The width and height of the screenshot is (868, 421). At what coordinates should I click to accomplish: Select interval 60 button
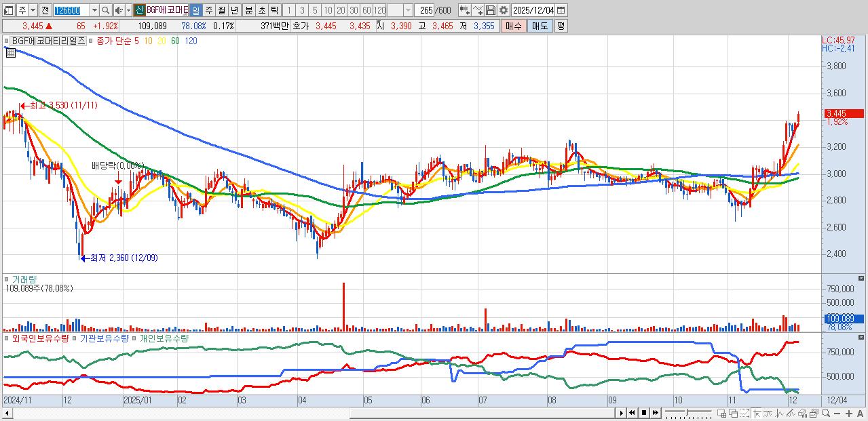click(366, 10)
